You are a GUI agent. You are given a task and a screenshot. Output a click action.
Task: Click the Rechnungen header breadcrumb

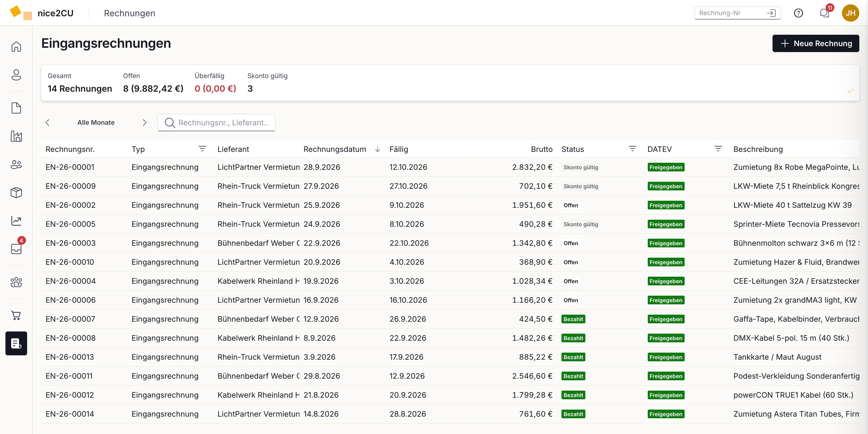coord(129,13)
